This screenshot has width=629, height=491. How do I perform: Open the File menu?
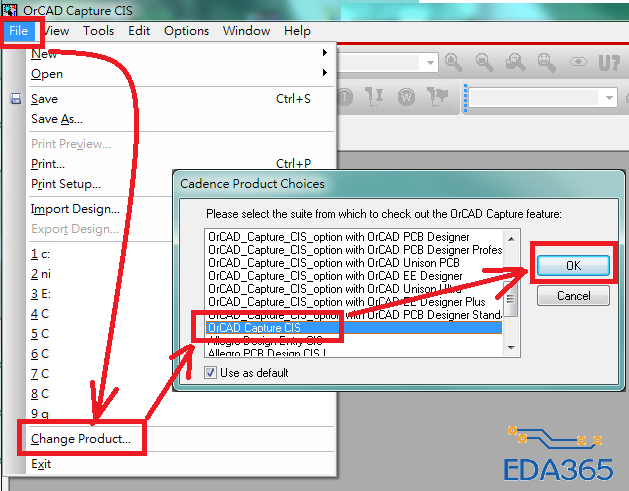(19, 31)
